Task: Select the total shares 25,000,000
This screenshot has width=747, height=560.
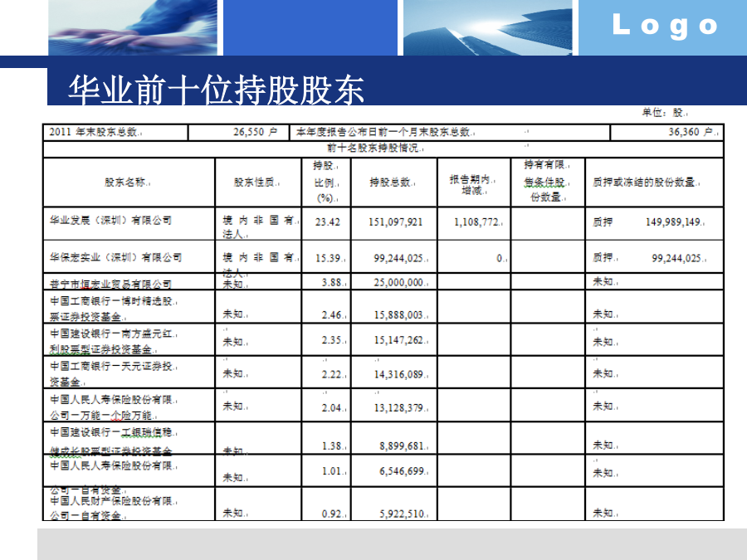Action: [398, 282]
